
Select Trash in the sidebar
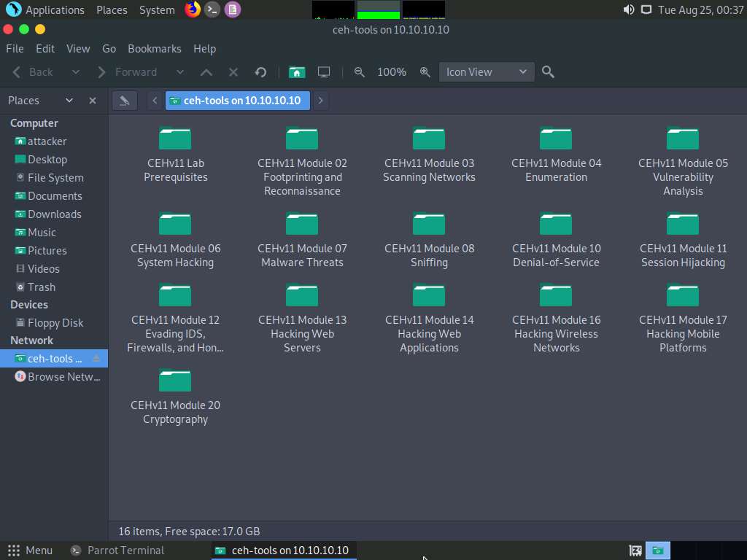tap(54, 287)
